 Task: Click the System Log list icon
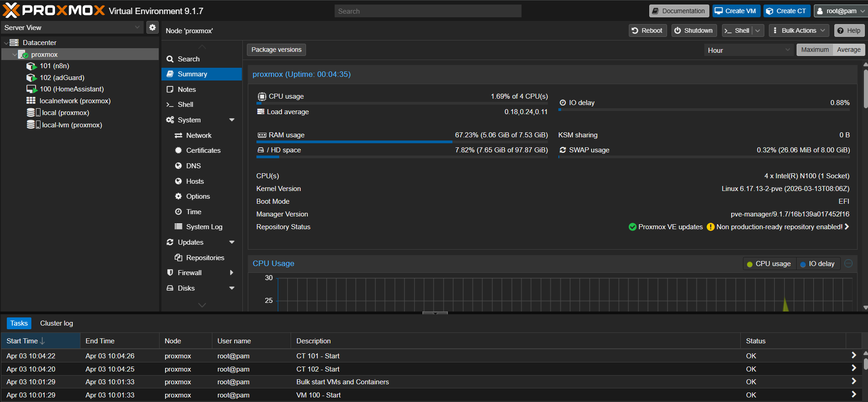(178, 226)
